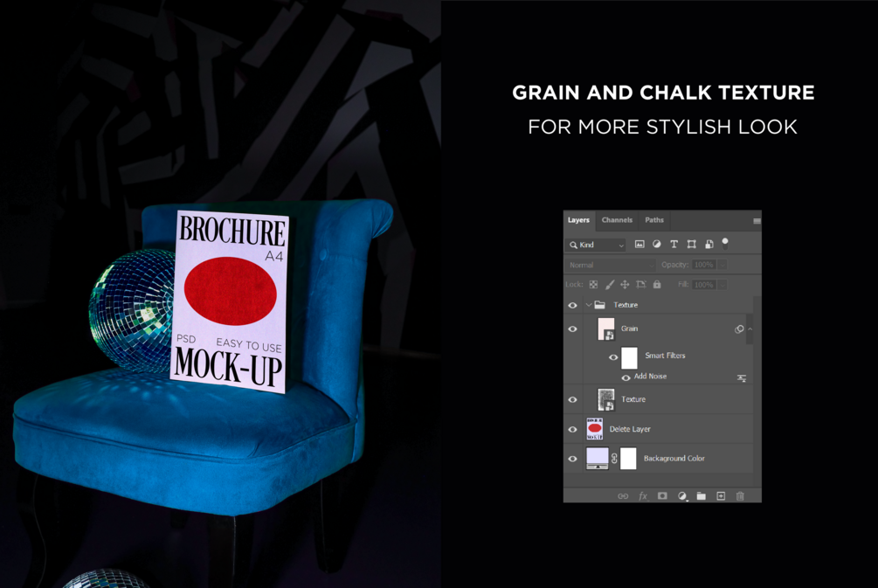Prevent artboard auto-nesting lock icon
The width and height of the screenshot is (878, 588).
[641, 285]
